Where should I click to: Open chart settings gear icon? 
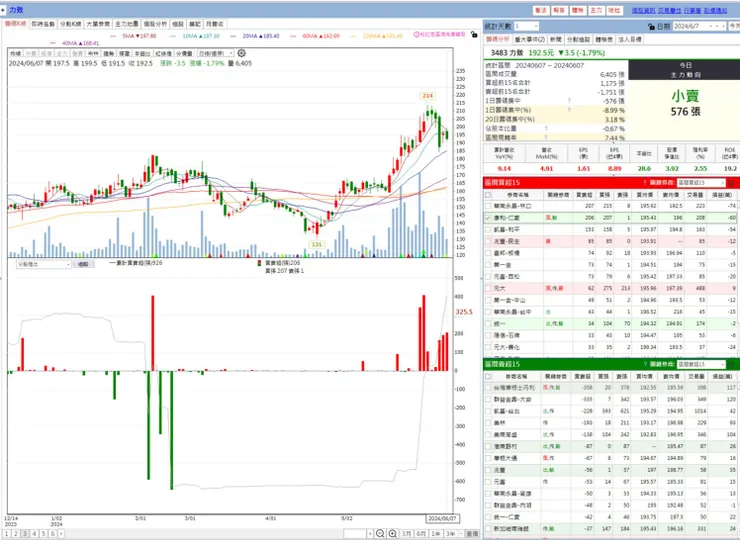[x=242, y=53]
